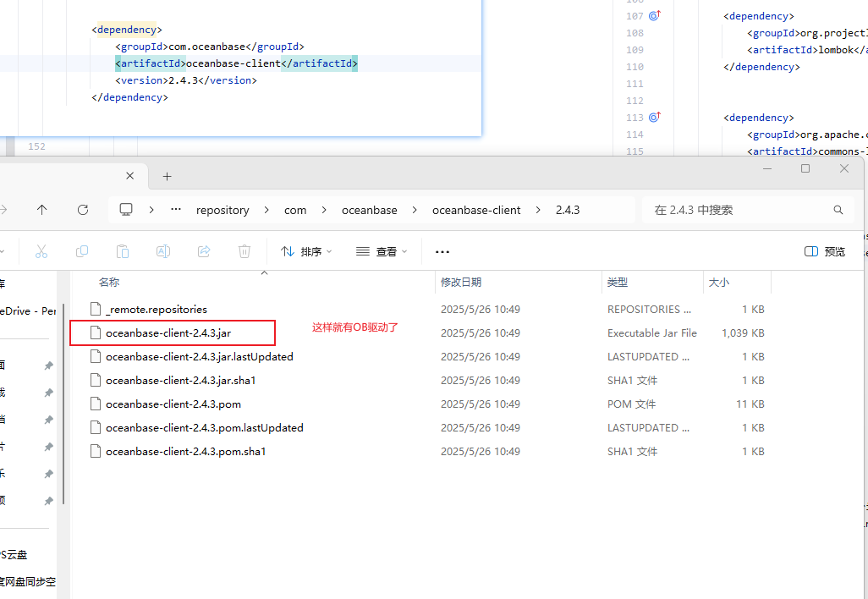This screenshot has height=599, width=868.
Task: Select oceanbase-client-2.4.3.pom.sha1 file
Action: tap(185, 451)
